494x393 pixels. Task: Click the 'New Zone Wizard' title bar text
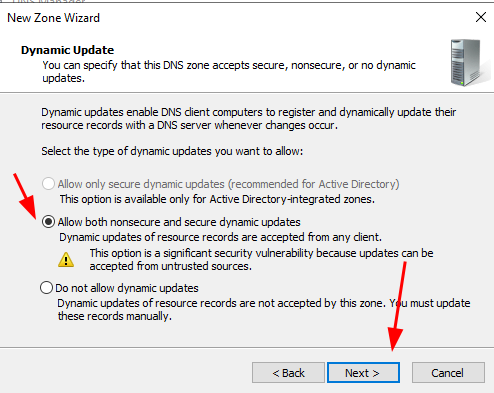(x=53, y=18)
